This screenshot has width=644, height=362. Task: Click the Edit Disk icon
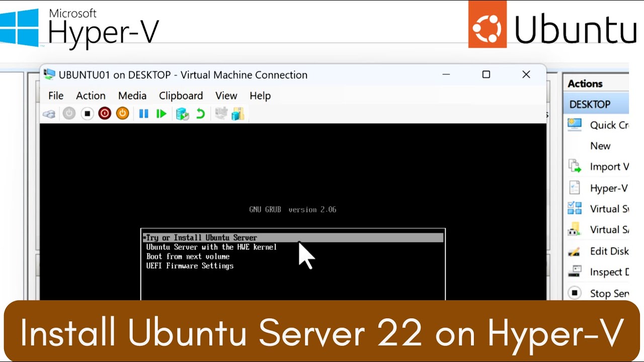575,250
